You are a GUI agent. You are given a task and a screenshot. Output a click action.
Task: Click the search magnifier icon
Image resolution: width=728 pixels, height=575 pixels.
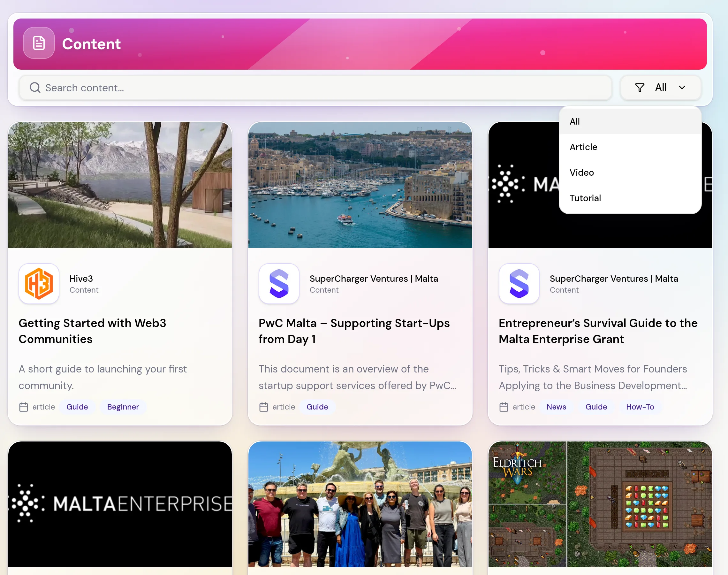35,88
